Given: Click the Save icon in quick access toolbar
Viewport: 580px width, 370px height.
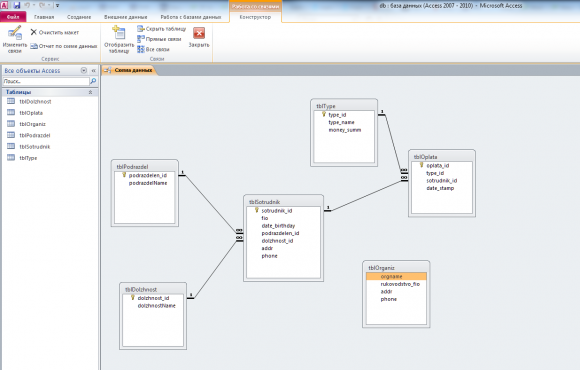Looking at the screenshot, I should [x=17, y=5].
